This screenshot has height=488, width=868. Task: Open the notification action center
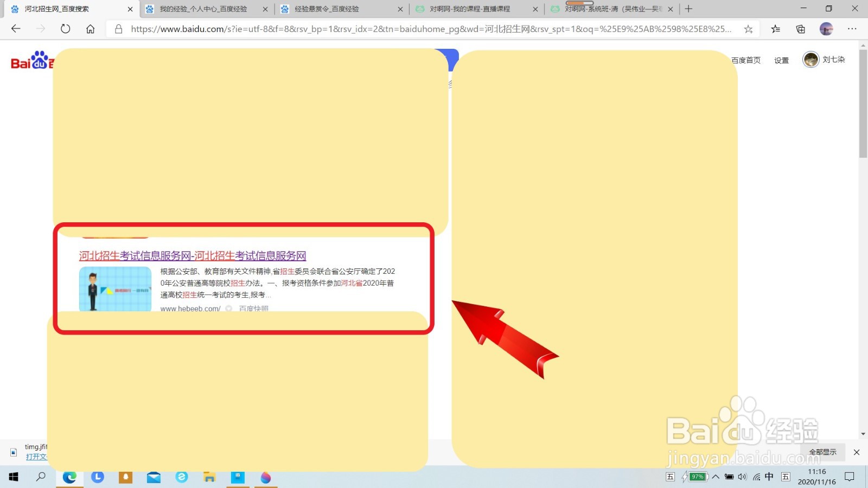coord(850,477)
